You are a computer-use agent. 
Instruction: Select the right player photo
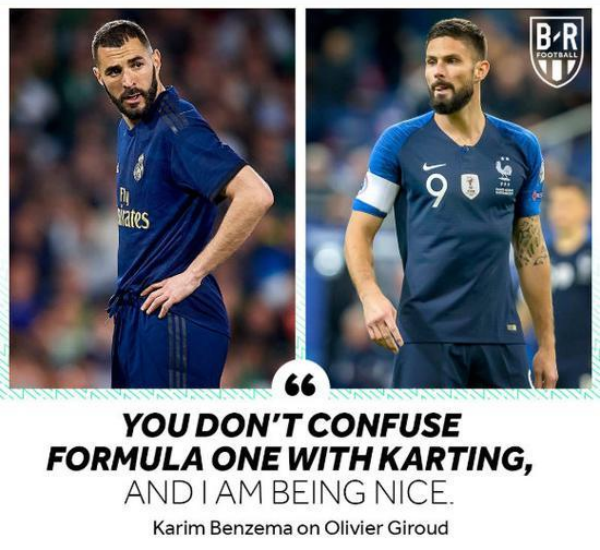pos(448,198)
